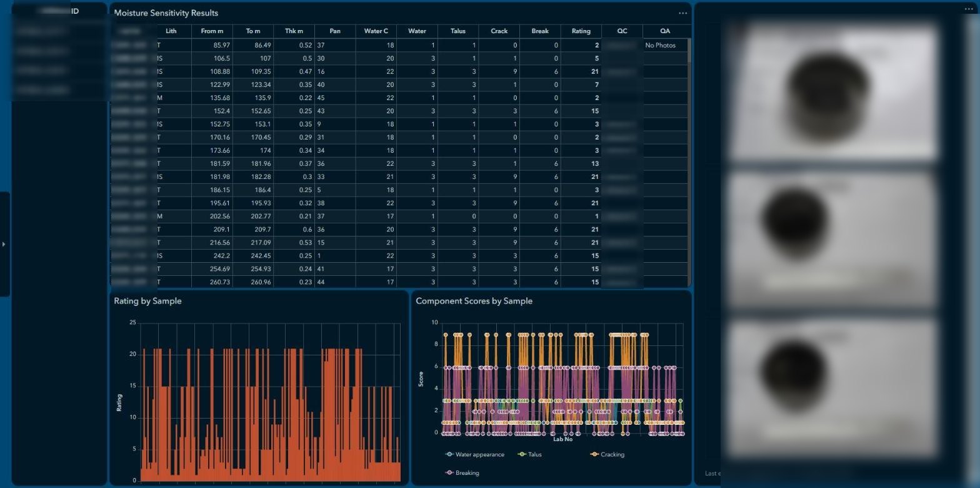Toggle Talus series in chart legend

click(x=530, y=455)
